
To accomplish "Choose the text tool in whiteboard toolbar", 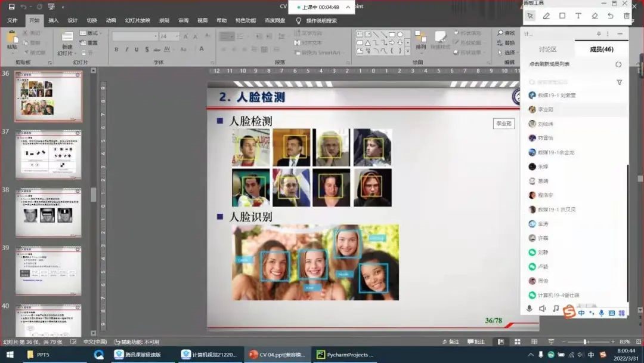I will [x=578, y=16].
